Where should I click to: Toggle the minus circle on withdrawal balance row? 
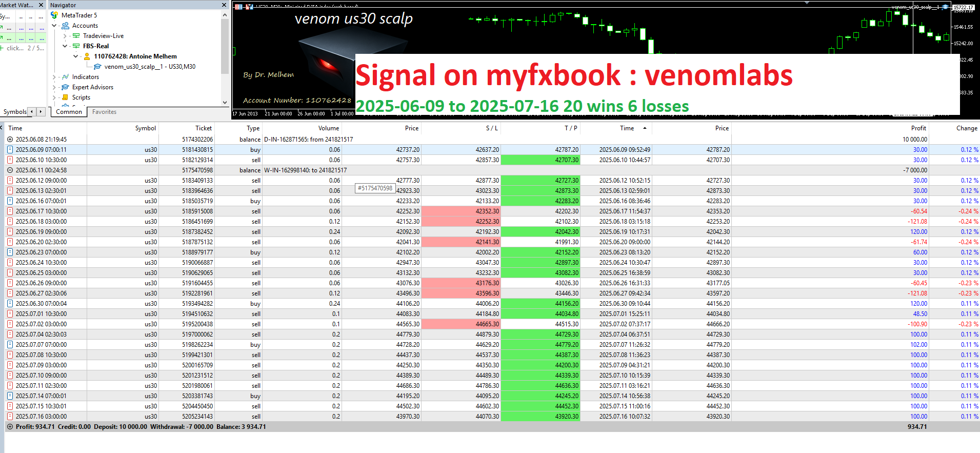click(10, 170)
